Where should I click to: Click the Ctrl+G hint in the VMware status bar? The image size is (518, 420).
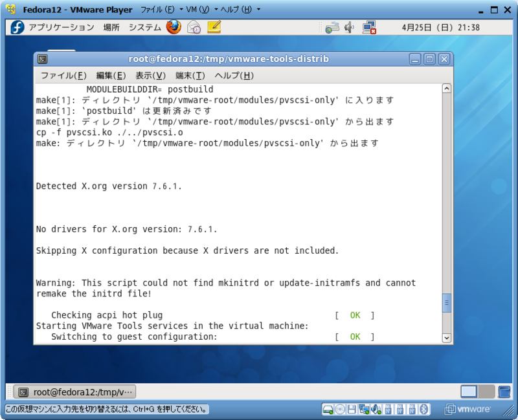pyautogui.click(x=106, y=410)
